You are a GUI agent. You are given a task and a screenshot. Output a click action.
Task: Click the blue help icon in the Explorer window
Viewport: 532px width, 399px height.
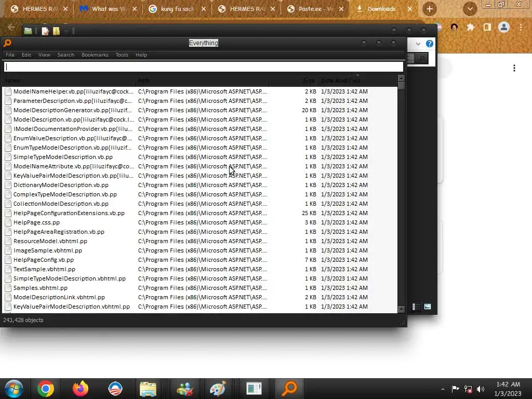coord(430,44)
